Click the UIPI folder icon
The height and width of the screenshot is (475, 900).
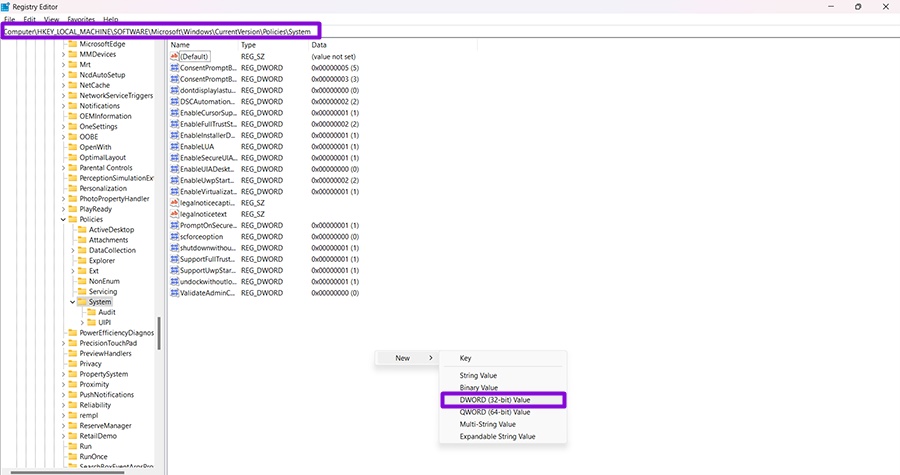(91, 322)
